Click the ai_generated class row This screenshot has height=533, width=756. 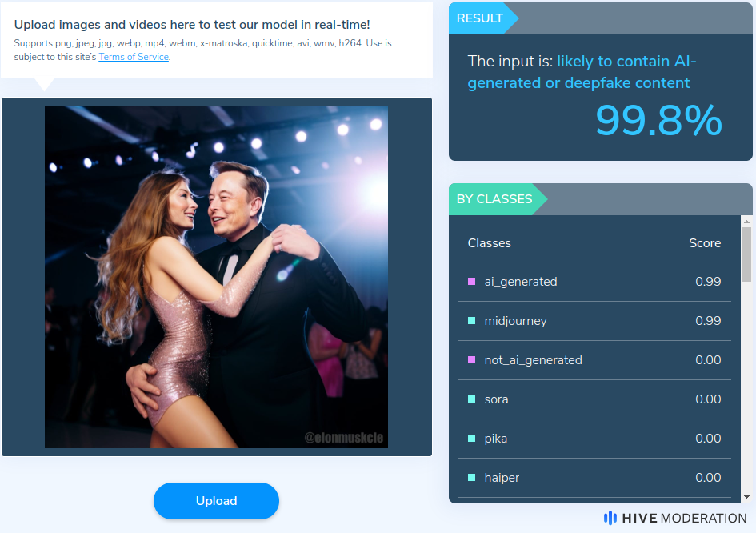click(594, 282)
